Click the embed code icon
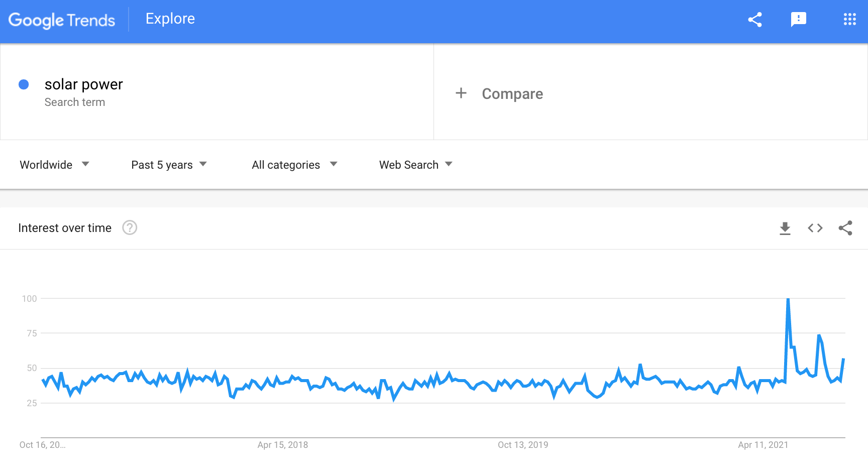868x476 pixels. tap(815, 228)
